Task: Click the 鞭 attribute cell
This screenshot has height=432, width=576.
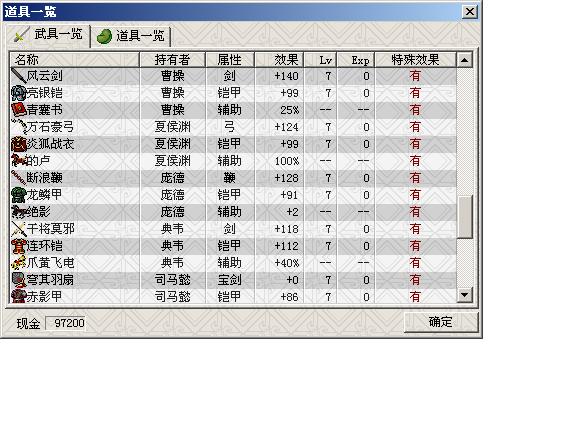Action: [230, 178]
